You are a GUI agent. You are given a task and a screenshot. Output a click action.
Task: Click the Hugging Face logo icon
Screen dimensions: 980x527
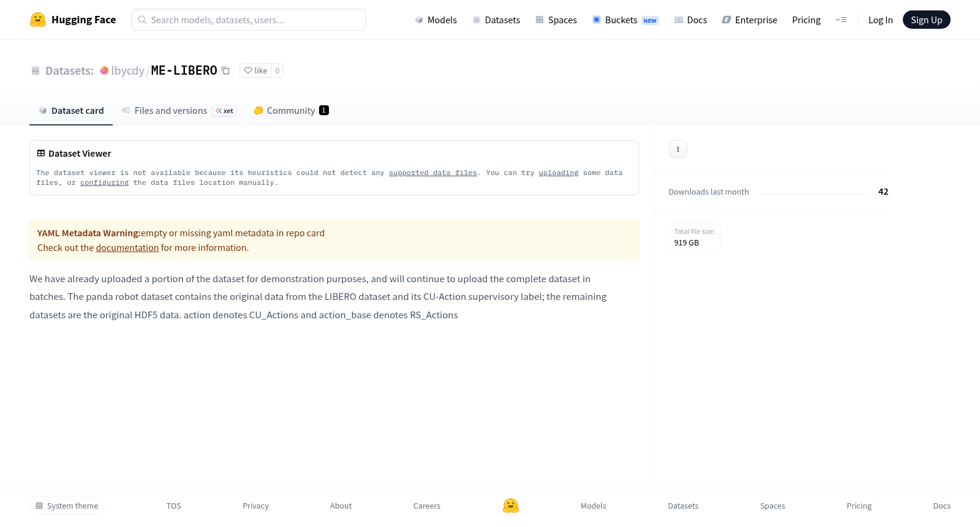pyautogui.click(x=38, y=20)
